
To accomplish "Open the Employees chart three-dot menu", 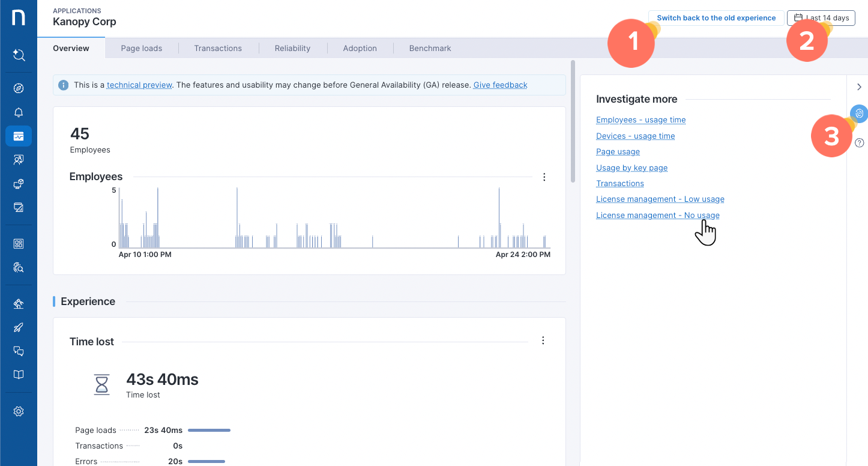I will (544, 177).
